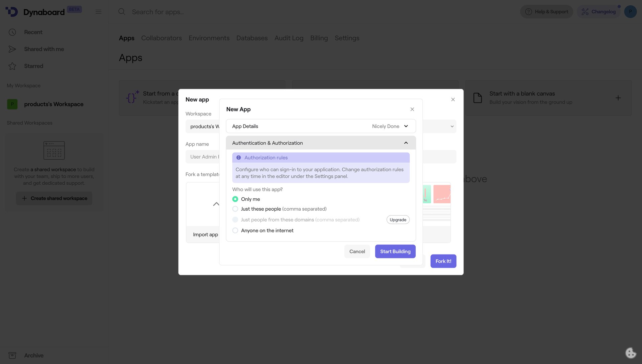Open Recent items via clock icon
This screenshot has height=364, width=642.
point(12,32)
